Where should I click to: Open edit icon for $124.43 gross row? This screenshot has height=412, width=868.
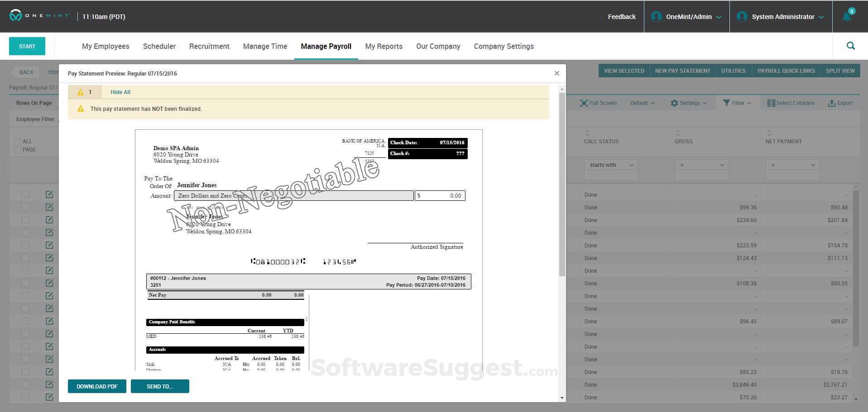[49, 258]
